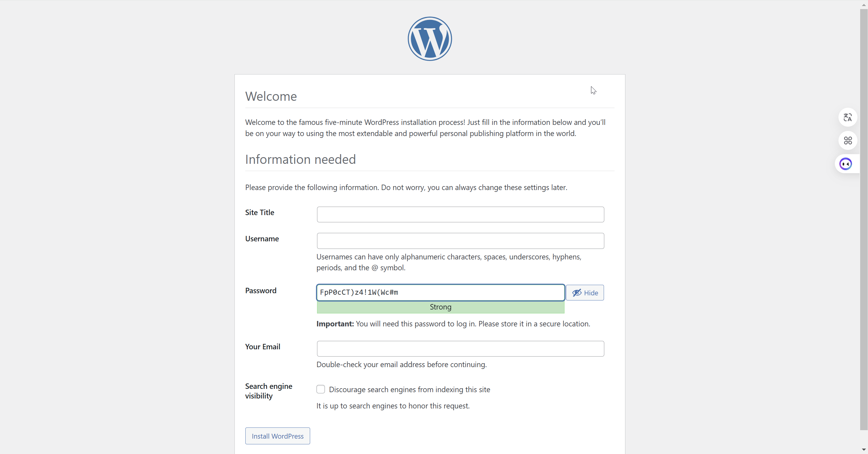Click 'It is up to search engines' note

coord(393,406)
